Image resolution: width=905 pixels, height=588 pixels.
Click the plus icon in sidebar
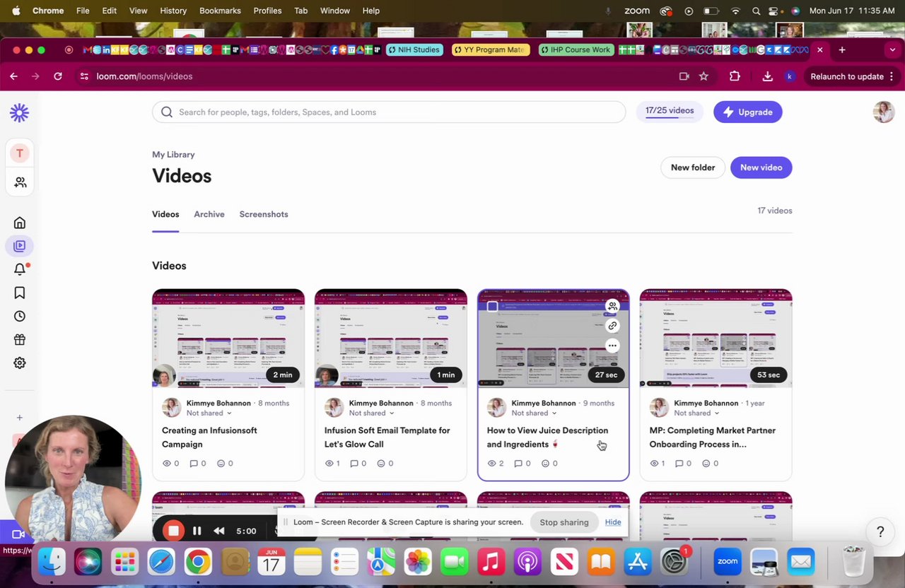(20, 418)
